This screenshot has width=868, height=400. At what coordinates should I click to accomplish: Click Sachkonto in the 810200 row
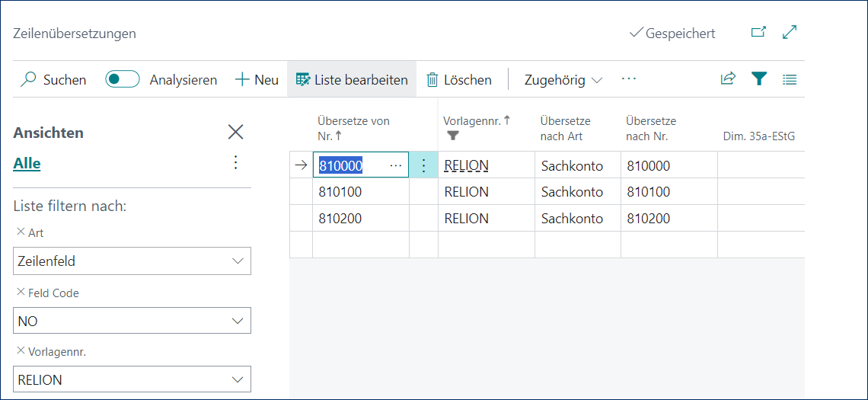[572, 218]
